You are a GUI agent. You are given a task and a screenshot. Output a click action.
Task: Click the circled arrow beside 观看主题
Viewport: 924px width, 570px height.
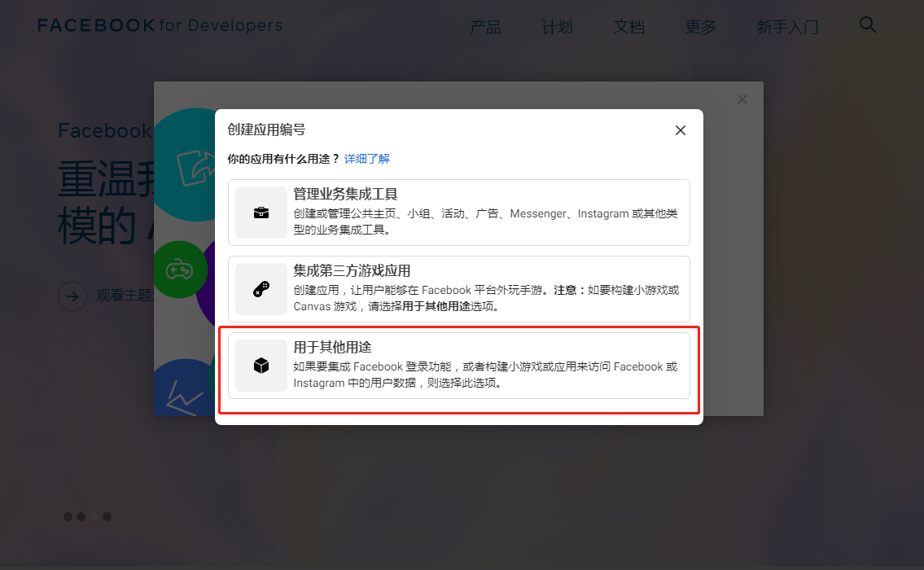[72, 296]
